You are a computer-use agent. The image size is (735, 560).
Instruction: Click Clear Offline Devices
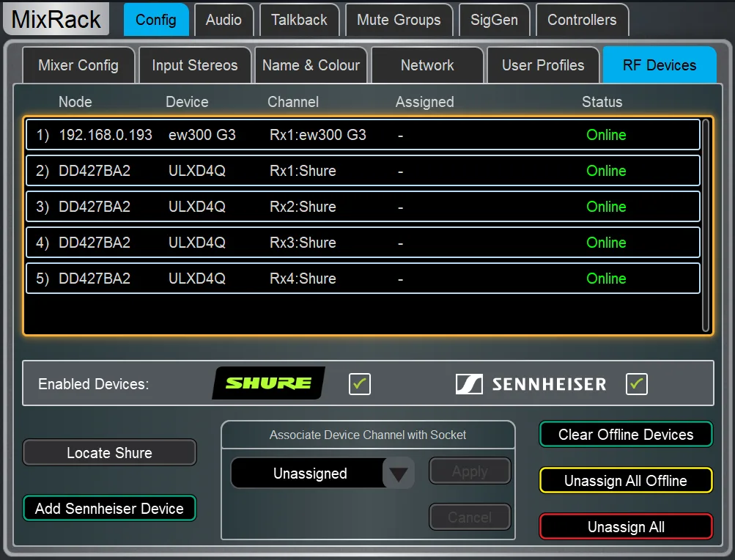coord(626,435)
